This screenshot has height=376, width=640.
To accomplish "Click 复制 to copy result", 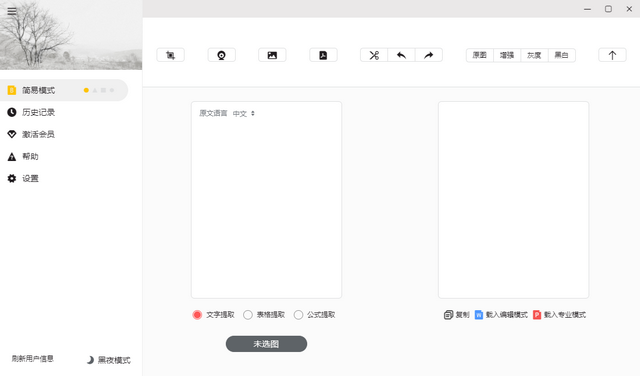I will tap(456, 315).
